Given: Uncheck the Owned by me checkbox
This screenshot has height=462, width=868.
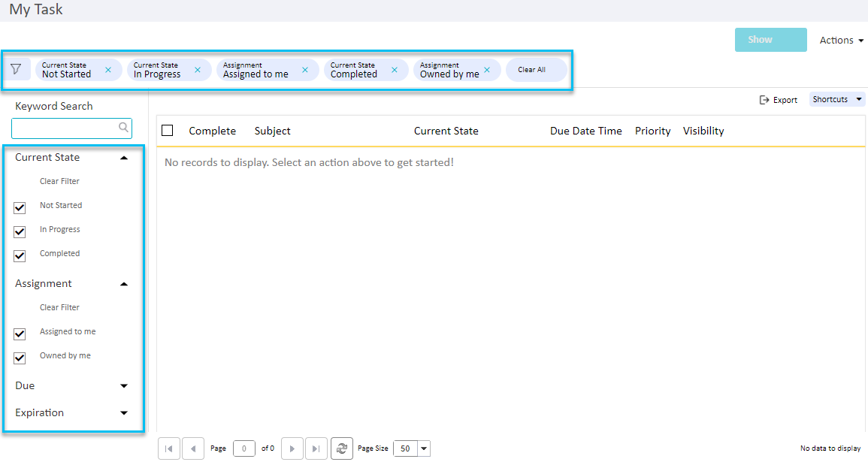Looking at the screenshot, I should [x=20, y=358].
